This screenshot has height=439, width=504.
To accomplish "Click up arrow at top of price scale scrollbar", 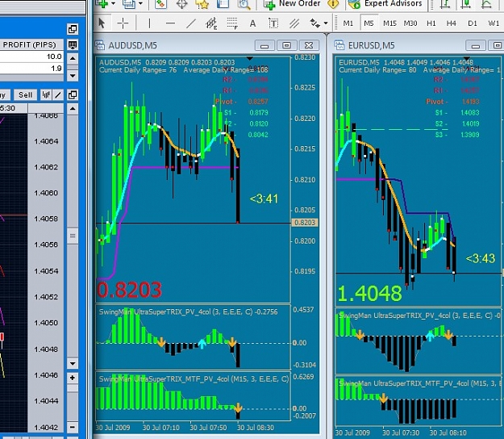I will [x=73, y=109].
